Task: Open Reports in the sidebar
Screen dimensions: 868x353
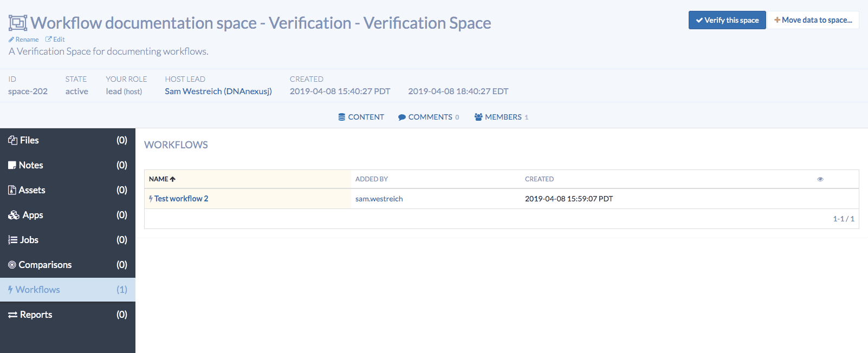Action: (68, 315)
